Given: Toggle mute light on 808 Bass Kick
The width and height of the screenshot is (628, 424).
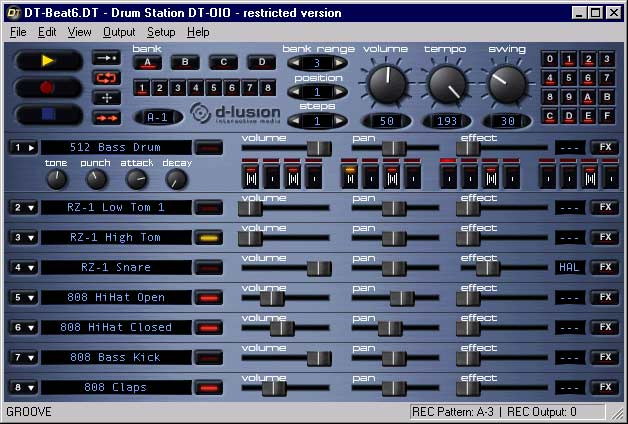Looking at the screenshot, I should tap(208, 358).
